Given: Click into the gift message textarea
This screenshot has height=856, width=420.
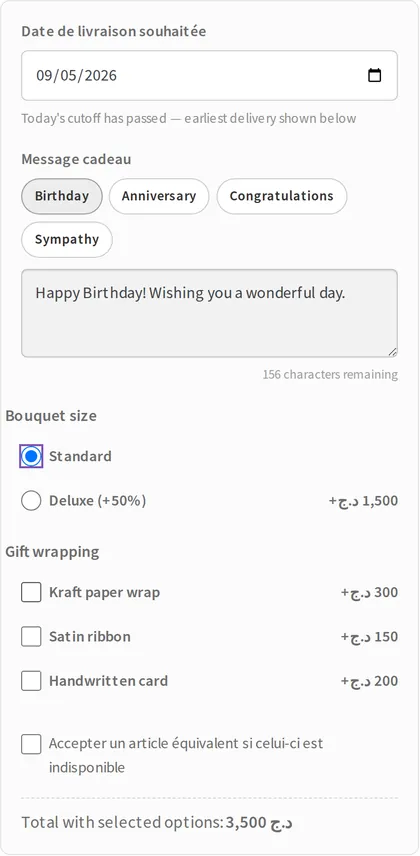Looking at the screenshot, I should (209, 313).
